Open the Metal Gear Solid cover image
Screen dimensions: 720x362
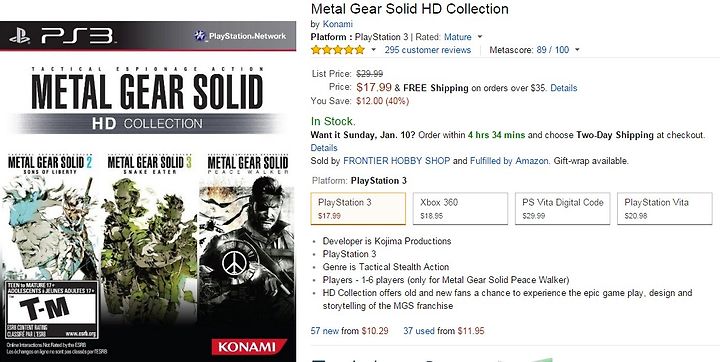148,191
